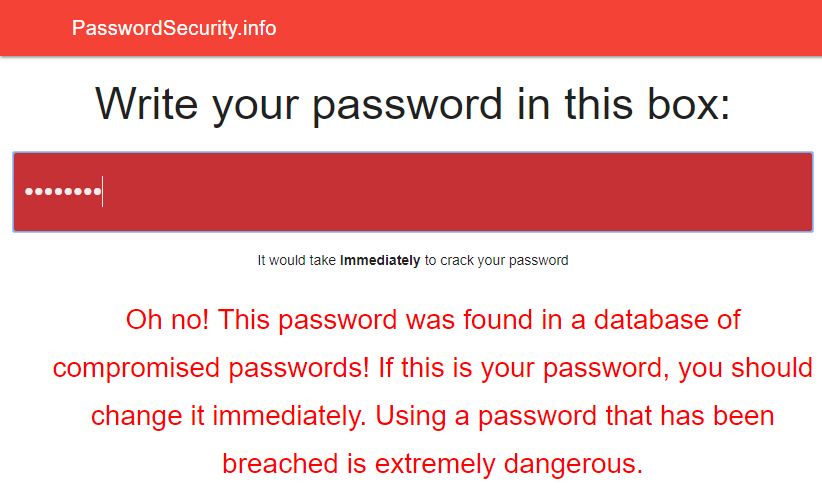Select the "Write your password" heading text

click(x=298, y=104)
